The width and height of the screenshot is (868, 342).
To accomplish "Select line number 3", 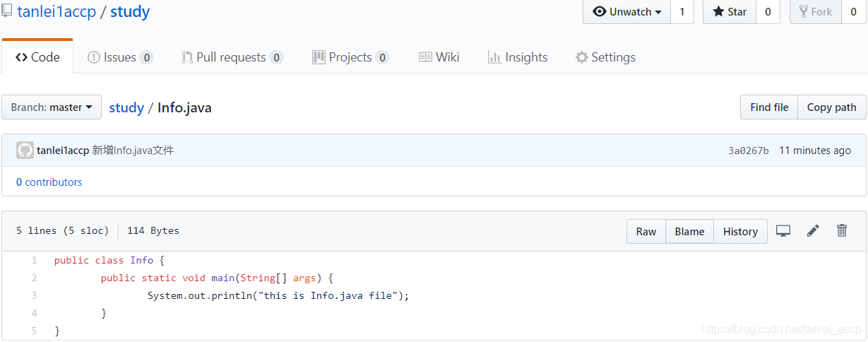I will [34, 295].
